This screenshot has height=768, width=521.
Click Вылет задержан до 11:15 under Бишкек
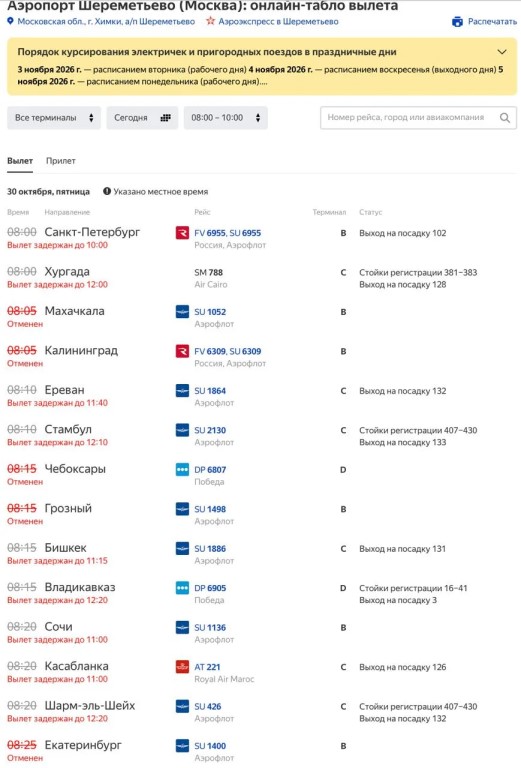(57, 561)
